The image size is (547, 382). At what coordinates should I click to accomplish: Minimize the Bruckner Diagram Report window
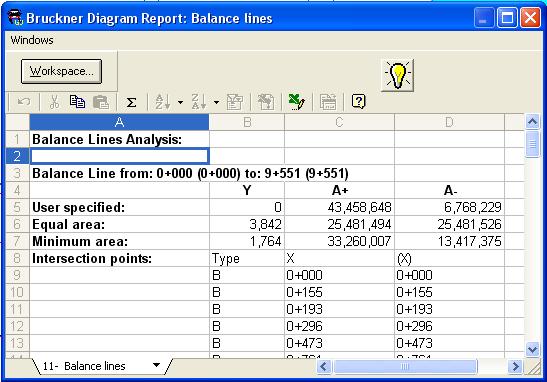click(x=484, y=18)
